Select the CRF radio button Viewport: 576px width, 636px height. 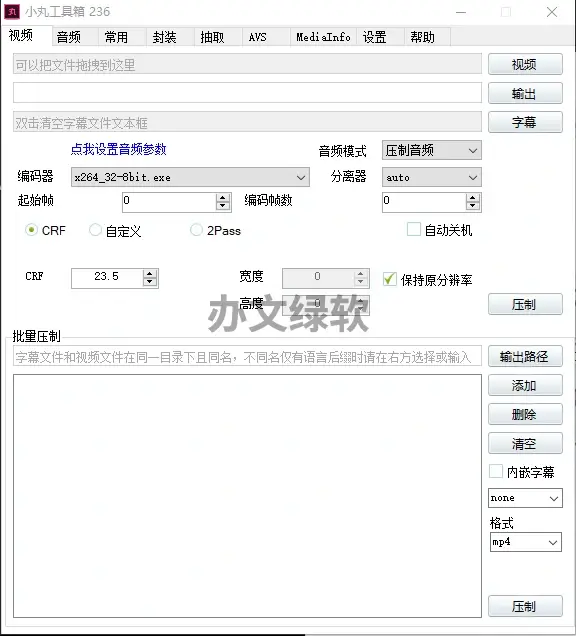pyautogui.click(x=31, y=230)
